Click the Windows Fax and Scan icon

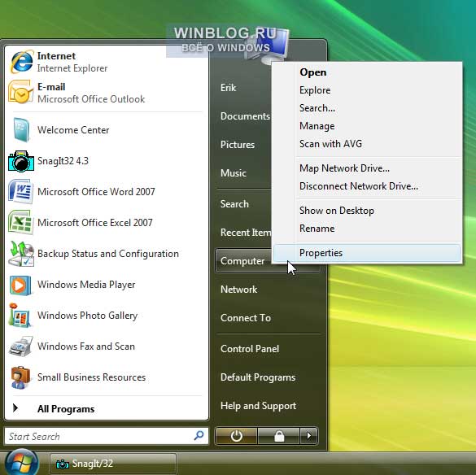click(x=20, y=346)
